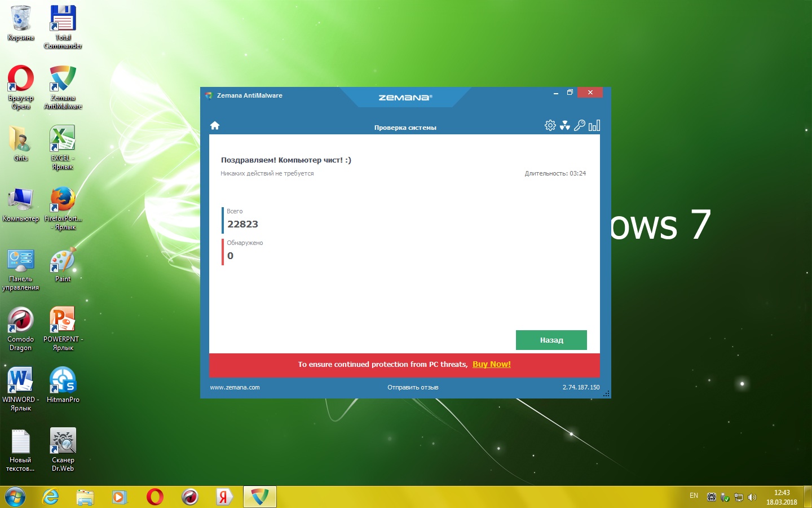Screen dimensions: 812x508
Task: Launch Opera from the taskbar
Action: pos(155,497)
